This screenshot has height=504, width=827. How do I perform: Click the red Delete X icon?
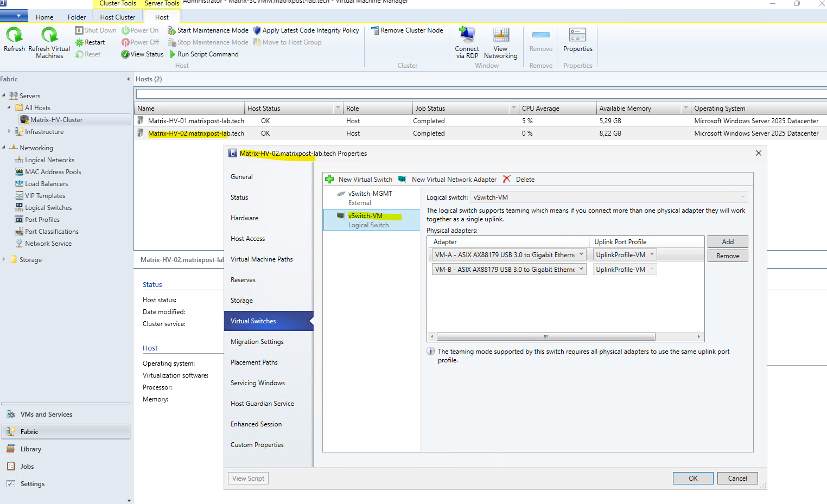coord(507,180)
